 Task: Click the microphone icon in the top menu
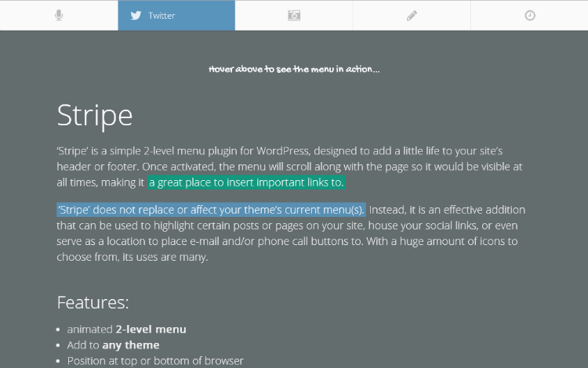(59, 15)
